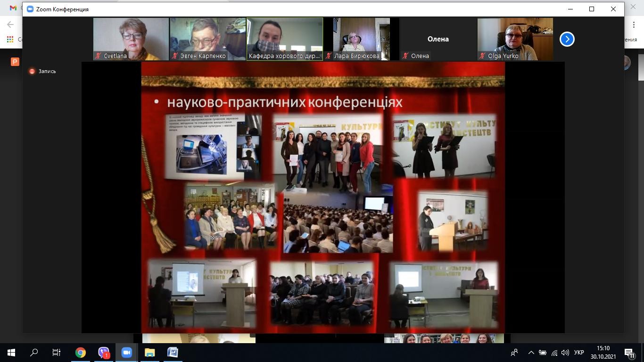This screenshot has width=644, height=362.
Task: Select Лара Бирюкова's video thumbnail
Action: point(362,39)
